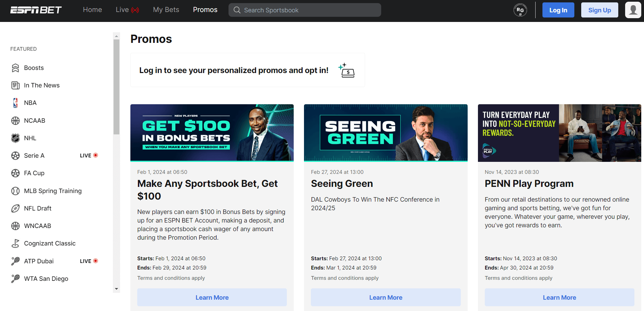Viewport: 644px width, 311px height.
Task: Click the sidebar scrollbar thumb
Action: coord(116,87)
